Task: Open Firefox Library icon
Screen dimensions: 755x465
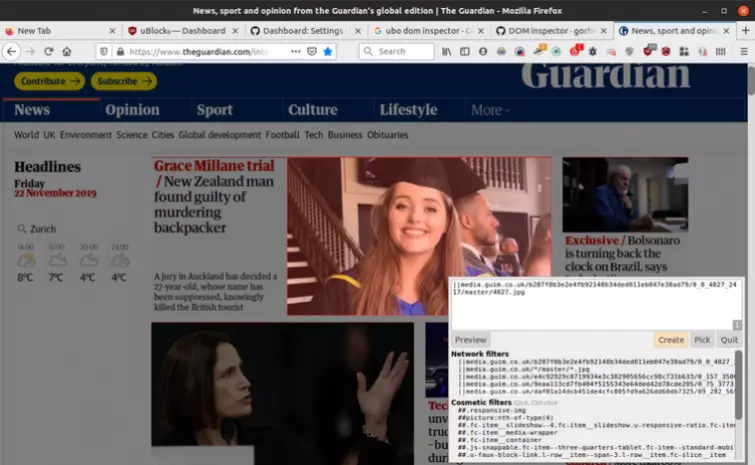Action: tap(446, 52)
